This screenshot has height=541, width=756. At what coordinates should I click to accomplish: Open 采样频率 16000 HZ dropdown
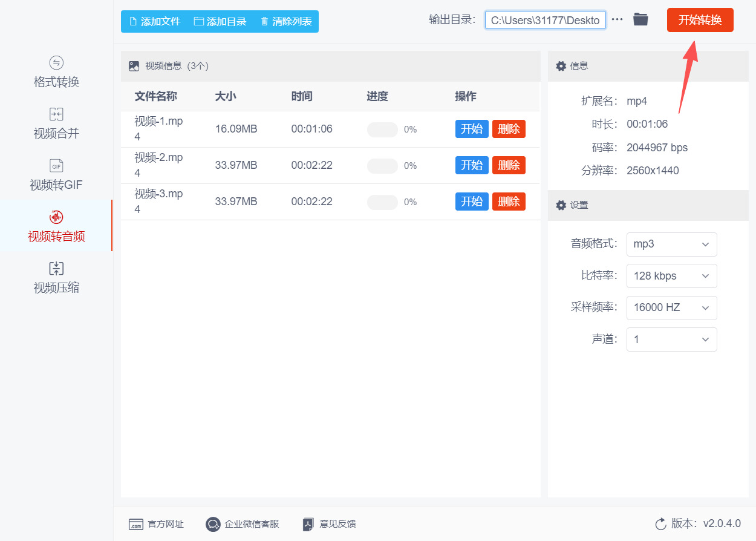[x=671, y=307]
